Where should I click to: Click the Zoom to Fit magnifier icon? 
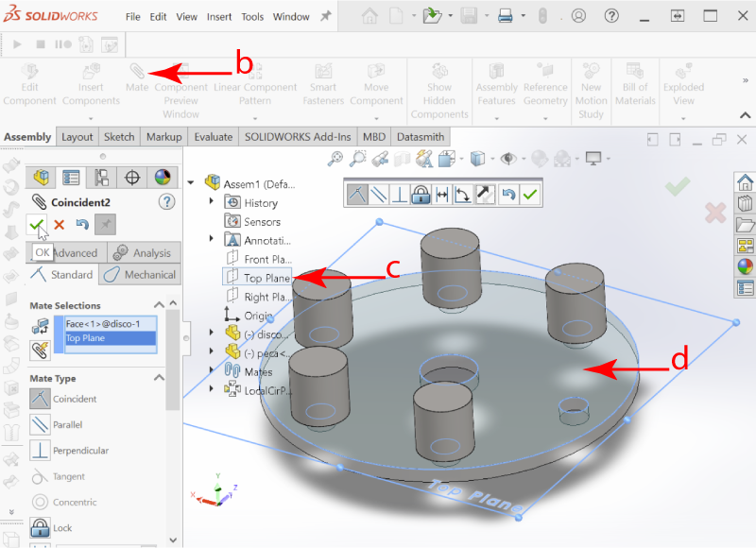[x=335, y=158]
